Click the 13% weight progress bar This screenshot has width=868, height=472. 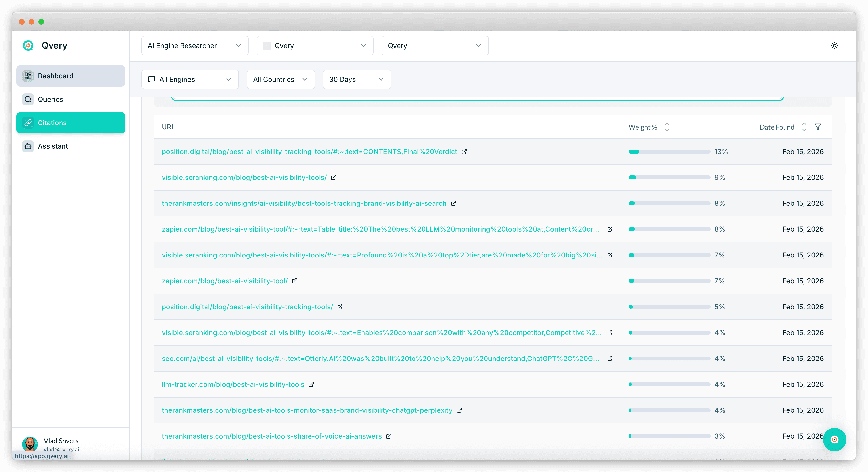[669, 152]
